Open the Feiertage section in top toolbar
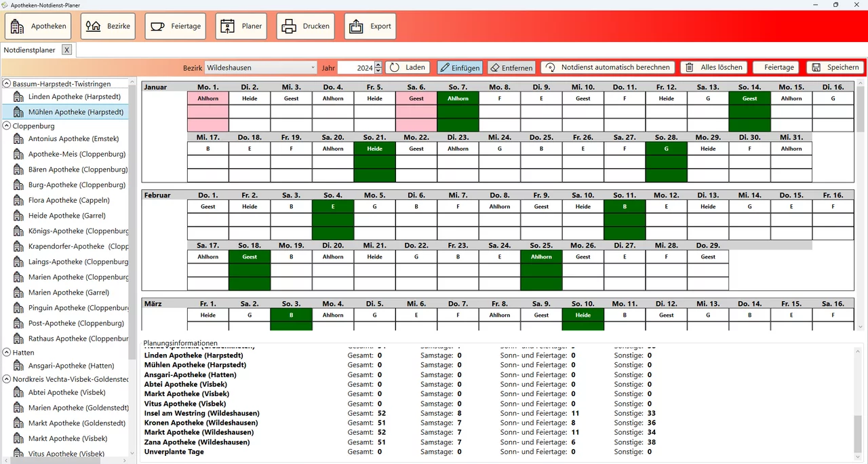This screenshot has height=464, width=868. (x=176, y=26)
